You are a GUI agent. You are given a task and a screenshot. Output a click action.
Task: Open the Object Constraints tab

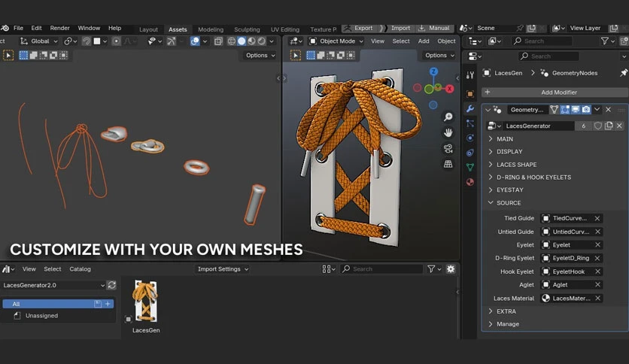coord(470,153)
